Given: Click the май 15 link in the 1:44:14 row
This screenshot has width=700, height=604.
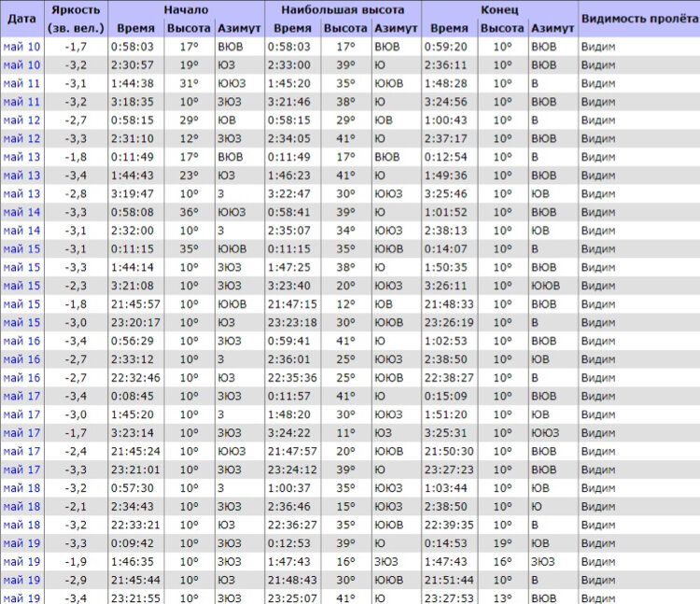Looking at the screenshot, I should [x=21, y=267].
